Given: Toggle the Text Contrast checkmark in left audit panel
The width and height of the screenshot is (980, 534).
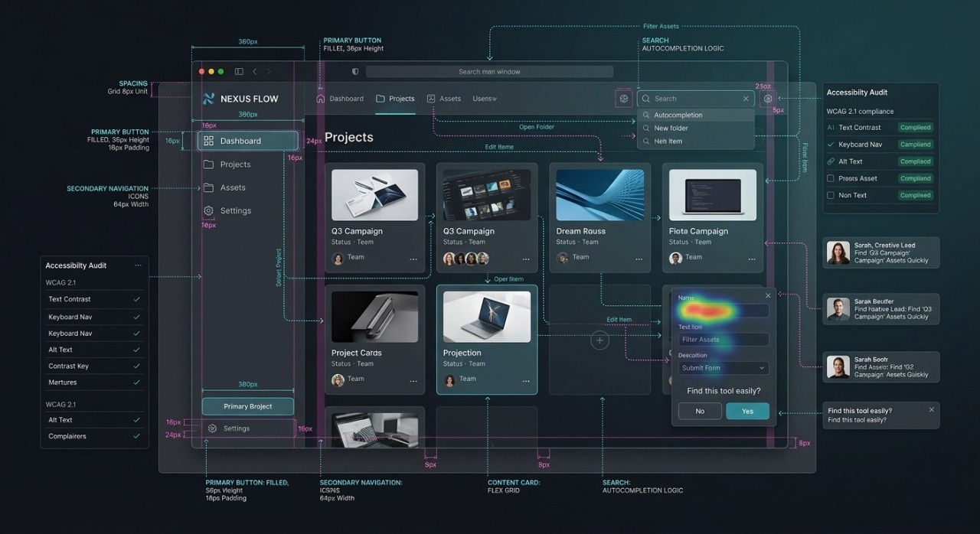Looking at the screenshot, I should (137, 299).
